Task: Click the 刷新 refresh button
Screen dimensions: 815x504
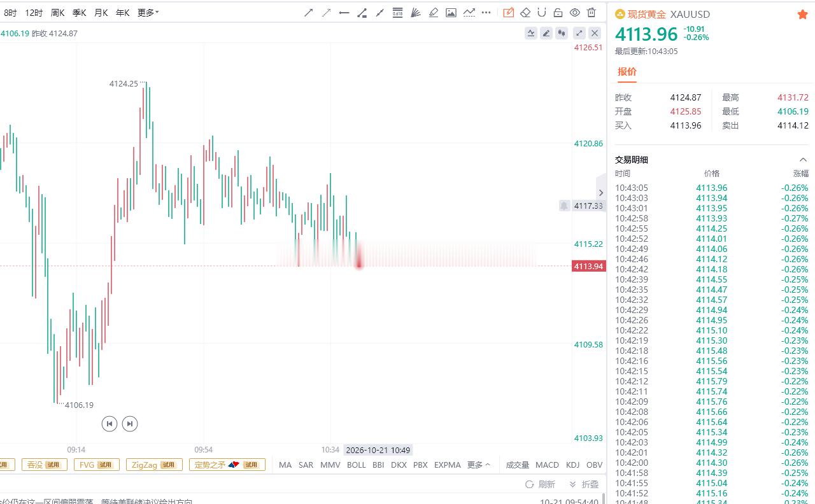Action: click(x=541, y=484)
